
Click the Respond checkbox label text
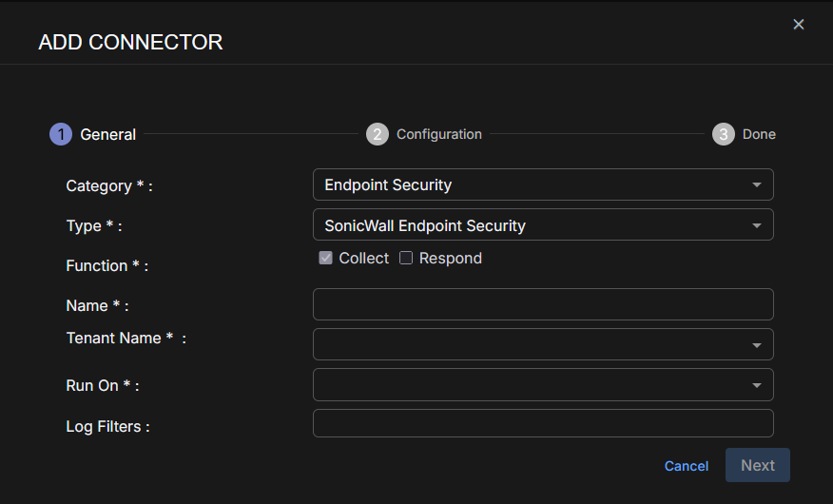click(x=451, y=258)
